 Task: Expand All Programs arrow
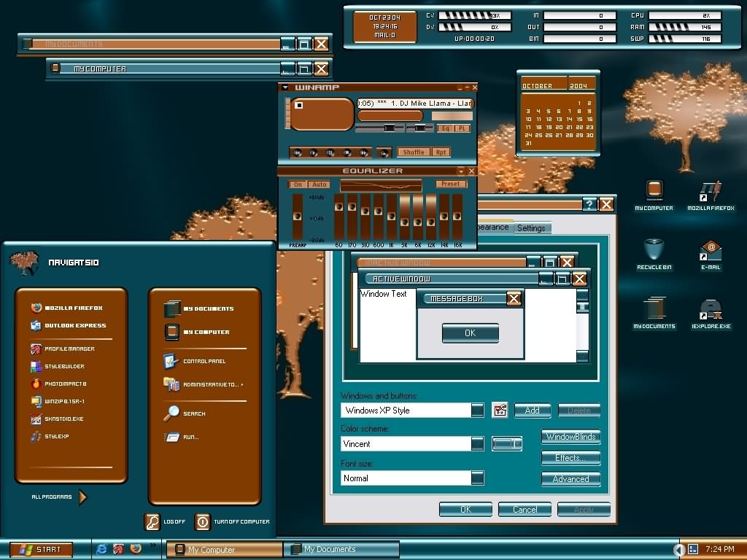(83, 497)
